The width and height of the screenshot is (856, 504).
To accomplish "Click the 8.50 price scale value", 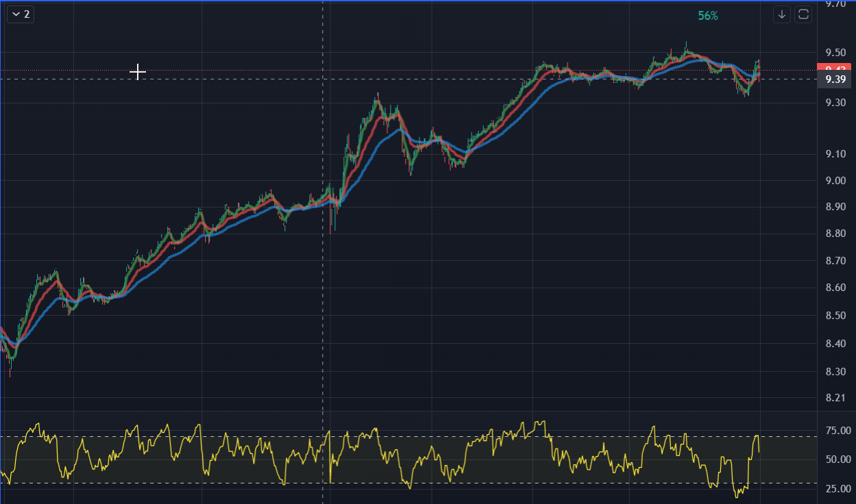I will [x=835, y=316].
